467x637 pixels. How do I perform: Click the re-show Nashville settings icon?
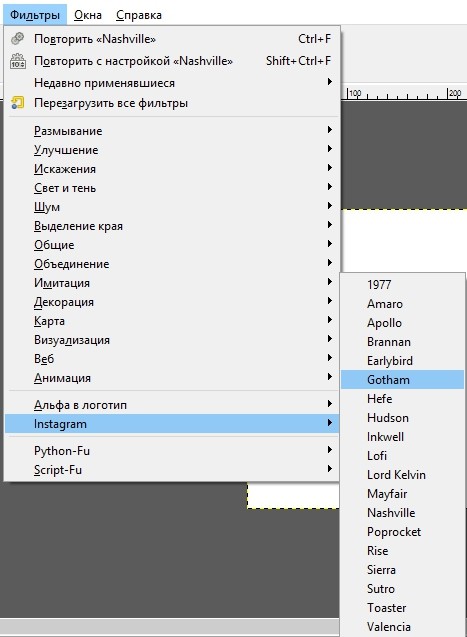(x=17, y=61)
